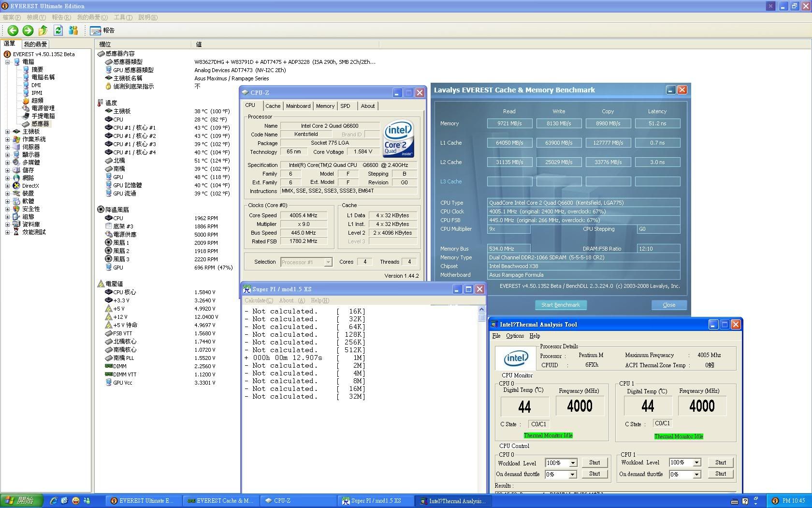
Task: Expand the 多媒體 tree node
Action: [7, 163]
